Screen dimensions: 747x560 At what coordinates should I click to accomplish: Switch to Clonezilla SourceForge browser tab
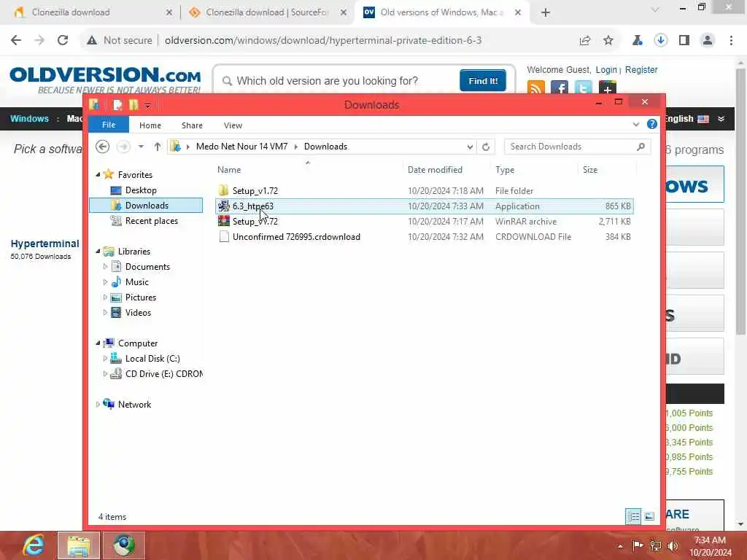[268, 12]
